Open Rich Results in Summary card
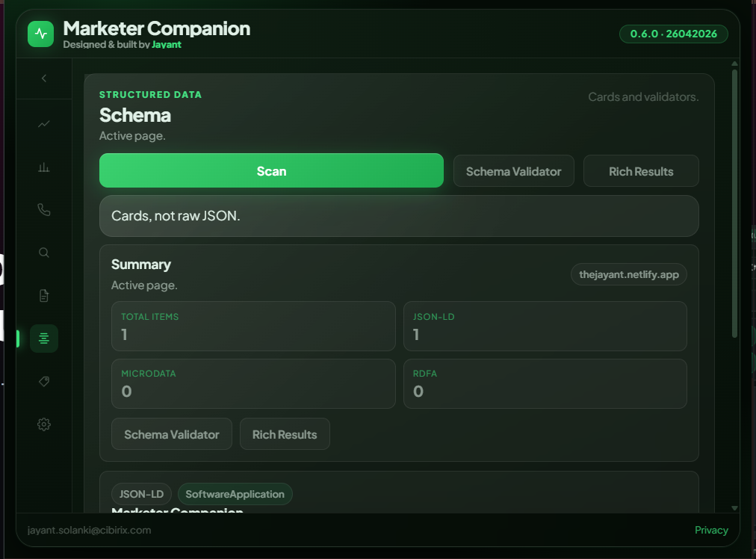Screen dimensions: 756x559 (285, 434)
